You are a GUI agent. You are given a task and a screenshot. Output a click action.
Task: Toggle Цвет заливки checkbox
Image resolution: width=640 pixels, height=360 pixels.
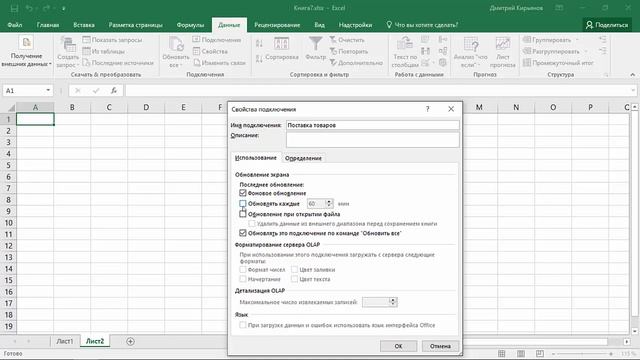click(x=294, y=269)
